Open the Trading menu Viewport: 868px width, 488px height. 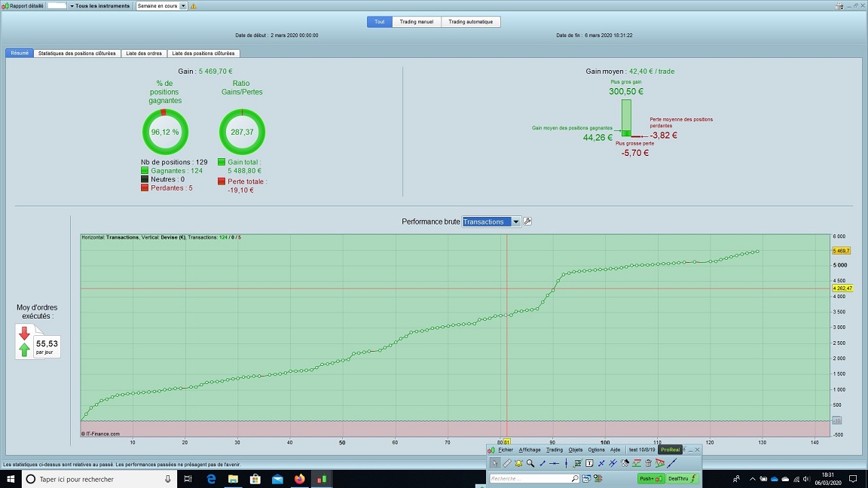pos(554,450)
